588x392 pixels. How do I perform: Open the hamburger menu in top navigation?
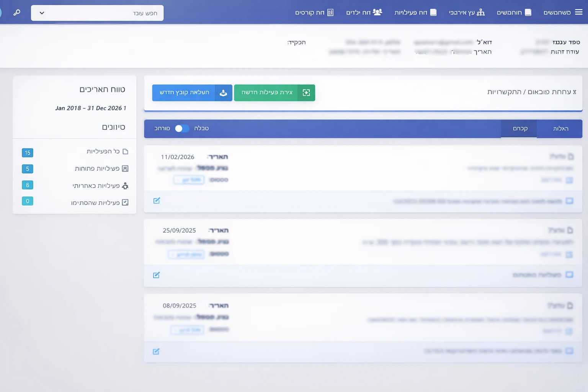point(579,12)
